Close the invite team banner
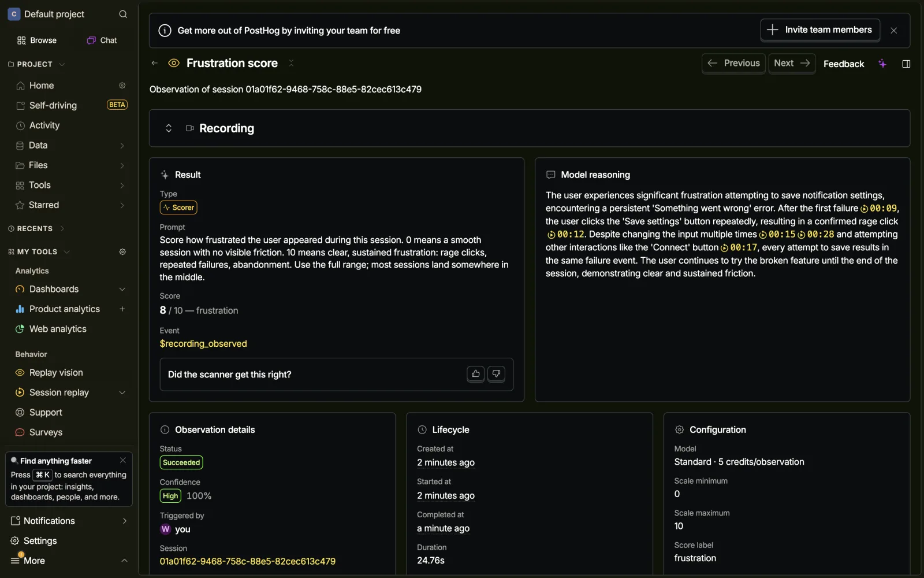The image size is (924, 578). point(894,31)
